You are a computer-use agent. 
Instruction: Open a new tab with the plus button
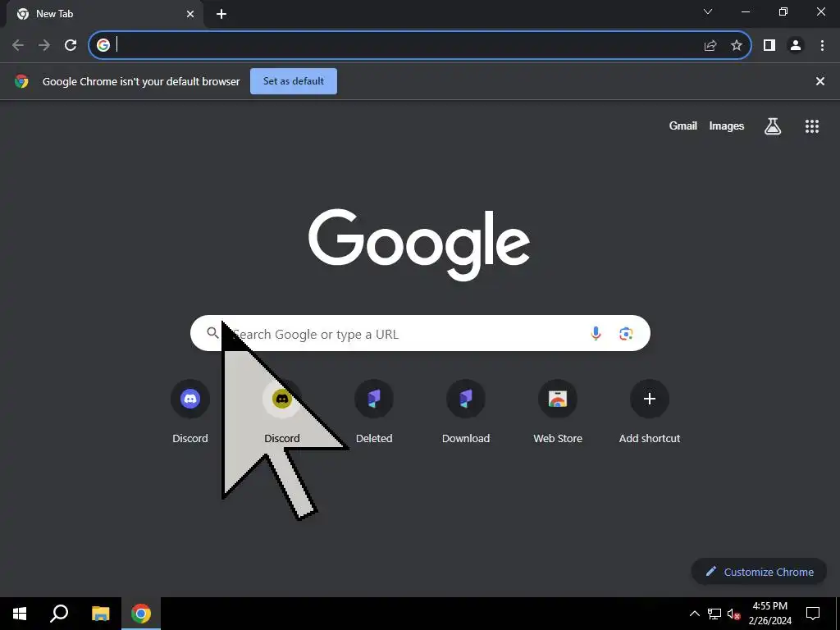click(221, 14)
